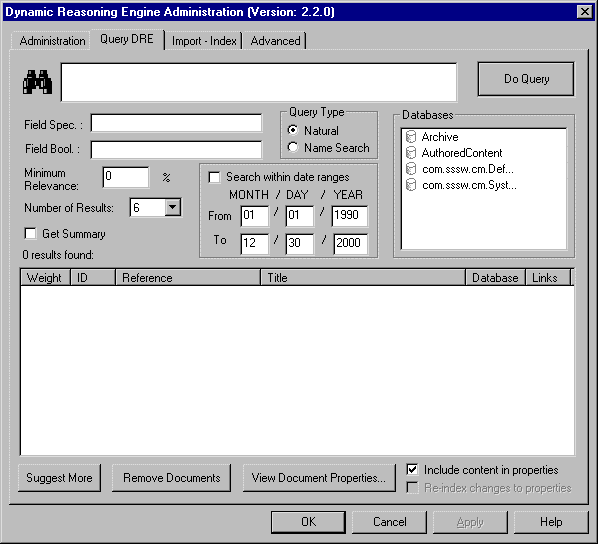Click the From year field 1990
The image size is (598, 544).
click(350, 216)
